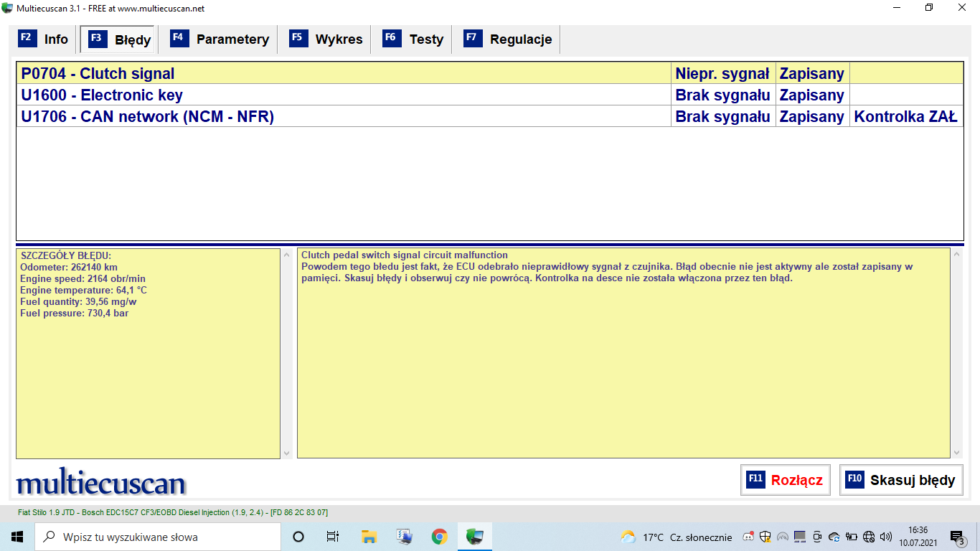Click the Fuel pressure 730,4 bar value

coord(75,313)
